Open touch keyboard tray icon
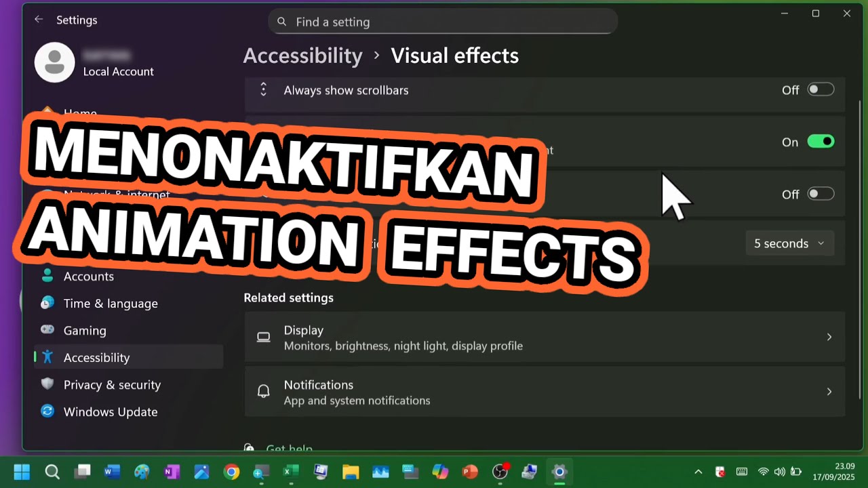Screen dimensions: 868x488 tap(742, 472)
